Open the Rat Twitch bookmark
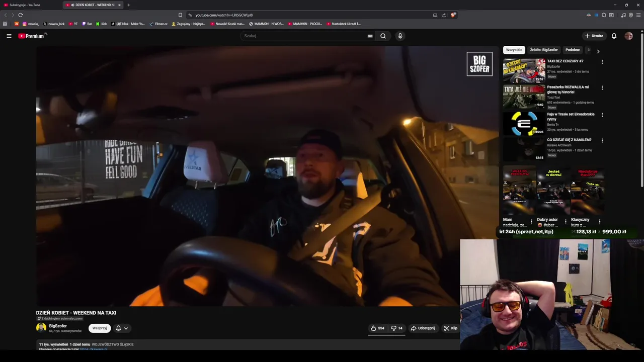The height and width of the screenshot is (362, 644). [x=87, y=24]
